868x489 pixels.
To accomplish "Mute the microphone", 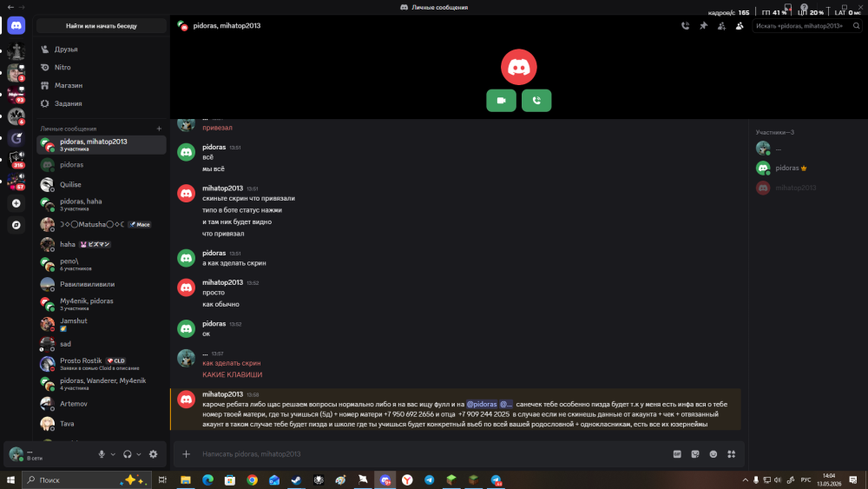I will click(102, 454).
